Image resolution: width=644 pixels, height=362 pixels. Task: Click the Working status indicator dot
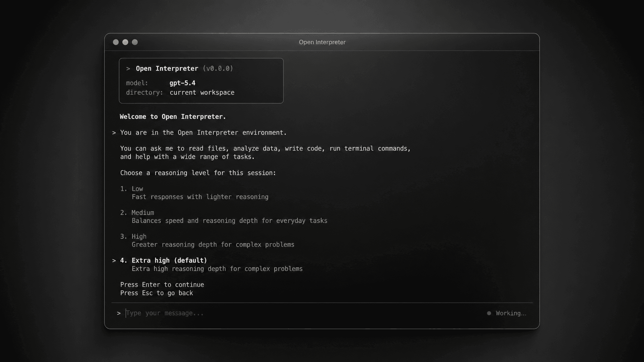pyautogui.click(x=489, y=313)
